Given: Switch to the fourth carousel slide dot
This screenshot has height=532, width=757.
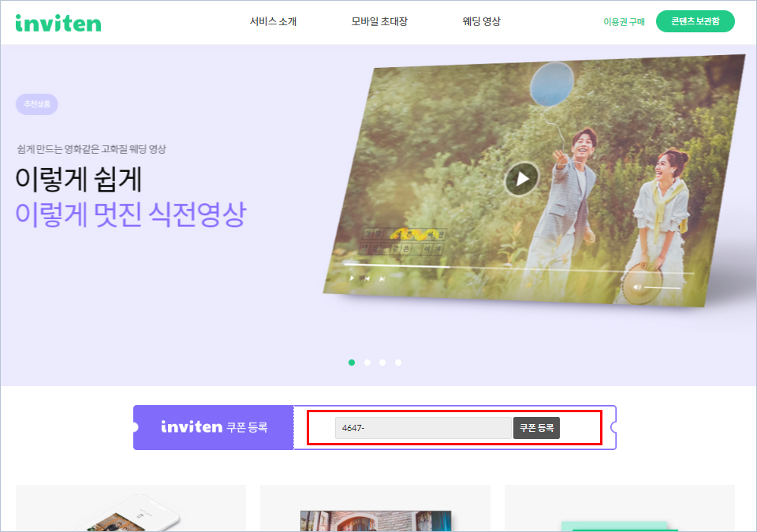Looking at the screenshot, I should click(397, 363).
